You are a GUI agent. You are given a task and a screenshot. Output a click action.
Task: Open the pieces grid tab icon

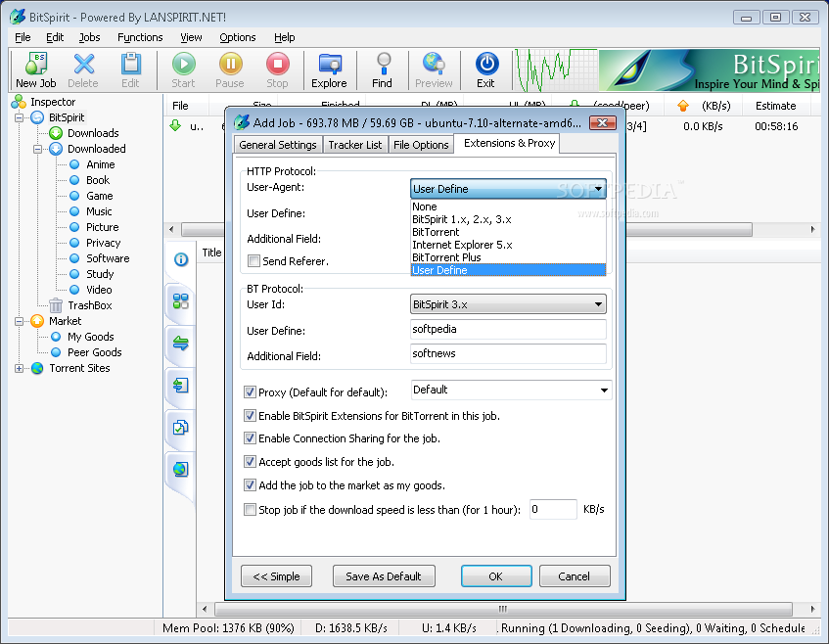coord(181,301)
